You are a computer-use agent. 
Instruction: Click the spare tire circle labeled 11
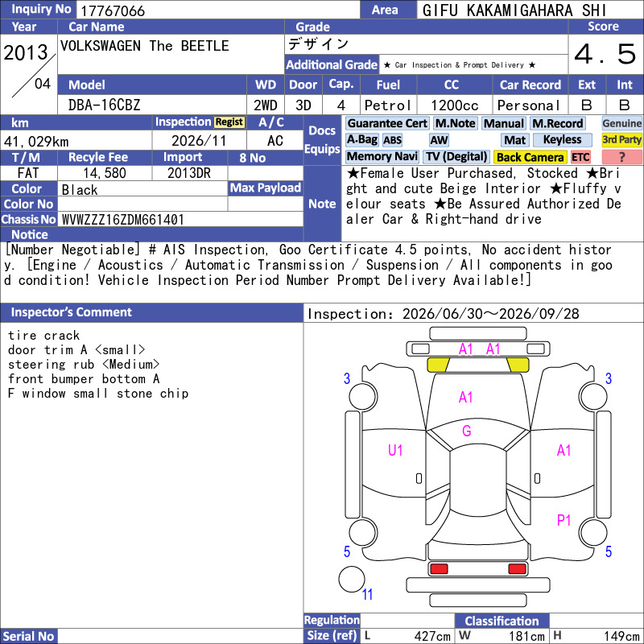(352, 579)
